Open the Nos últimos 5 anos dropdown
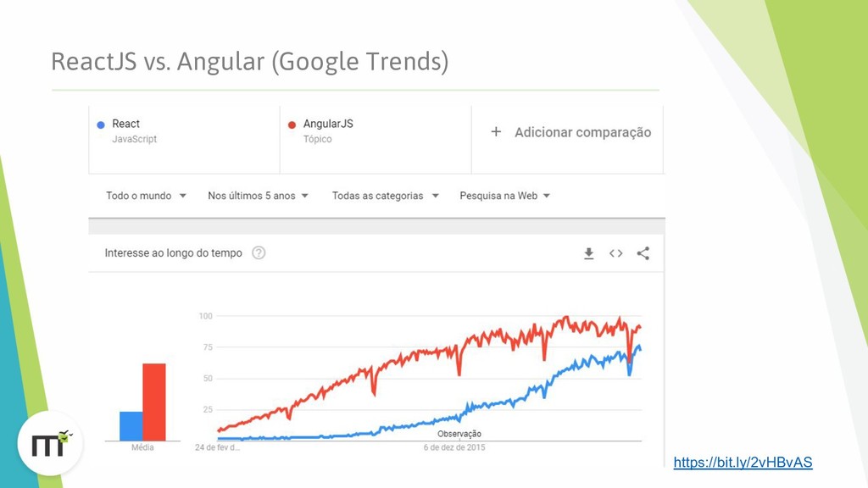The image size is (868, 488). point(258,196)
